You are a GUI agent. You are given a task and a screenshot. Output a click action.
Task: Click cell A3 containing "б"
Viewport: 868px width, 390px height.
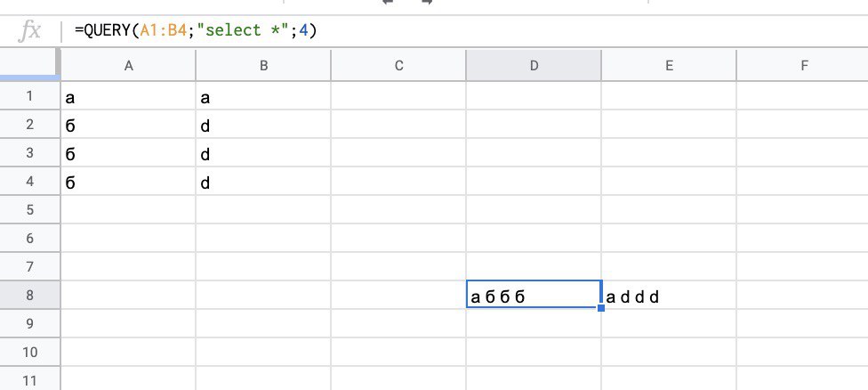[128, 153]
